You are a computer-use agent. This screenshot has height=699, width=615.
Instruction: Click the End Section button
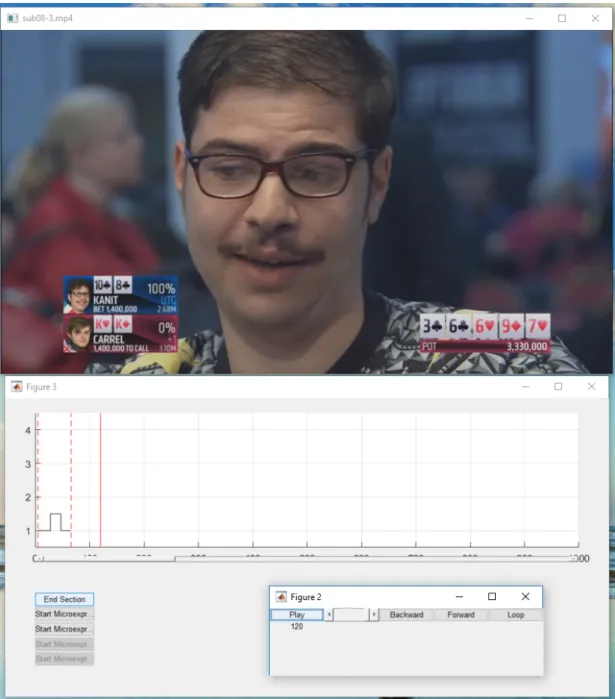[64, 599]
